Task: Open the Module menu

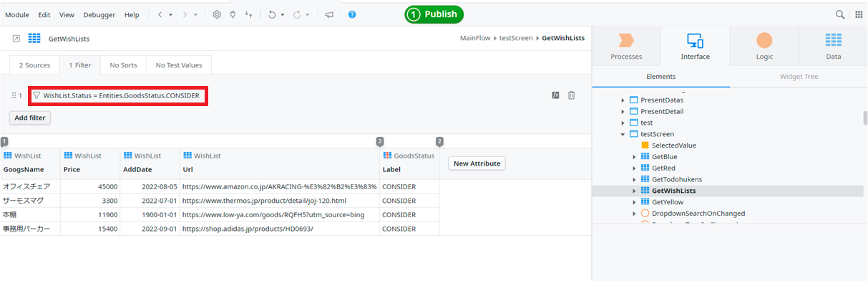Action: pyautogui.click(x=17, y=14)
